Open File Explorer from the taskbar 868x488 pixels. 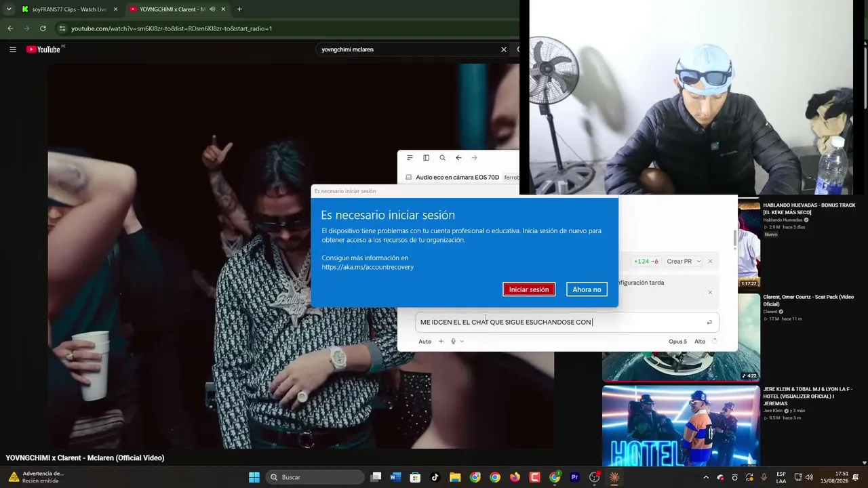[x=455, y=477]
